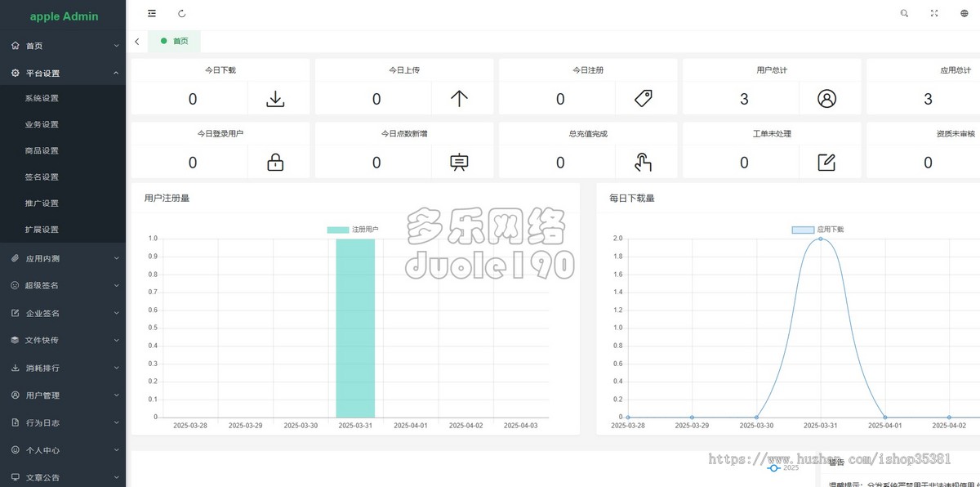Click the document icon beside 行为日志
Image resolution: width=980 pixels, height=487 pixels.
click(x=16, y=422)
